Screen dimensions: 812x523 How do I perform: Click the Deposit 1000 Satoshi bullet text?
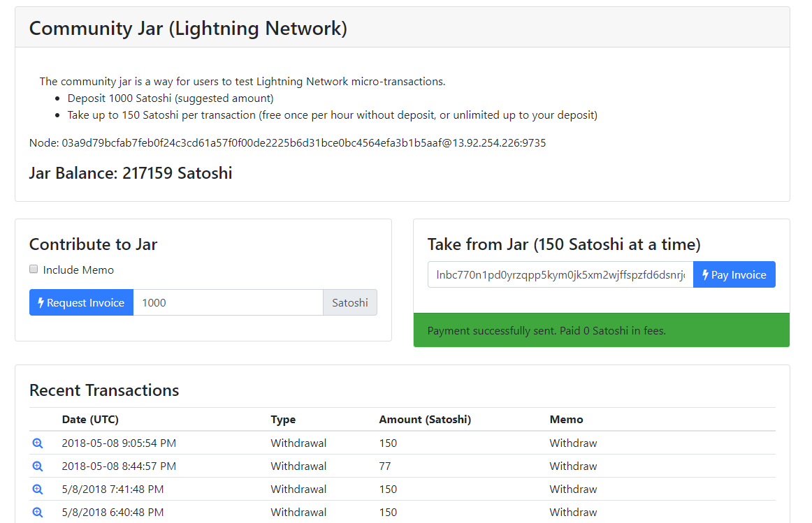(x=171, y=98)
